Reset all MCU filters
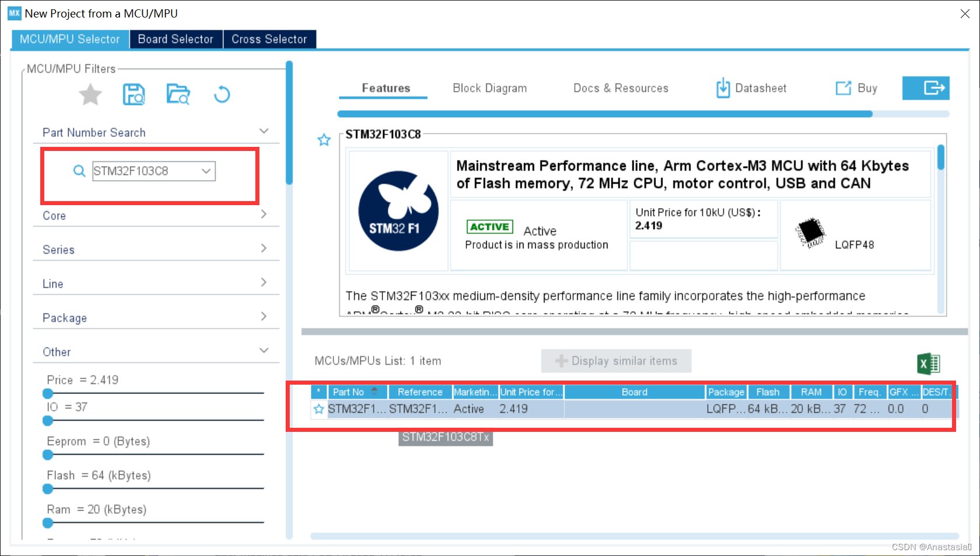 (222, 94)
